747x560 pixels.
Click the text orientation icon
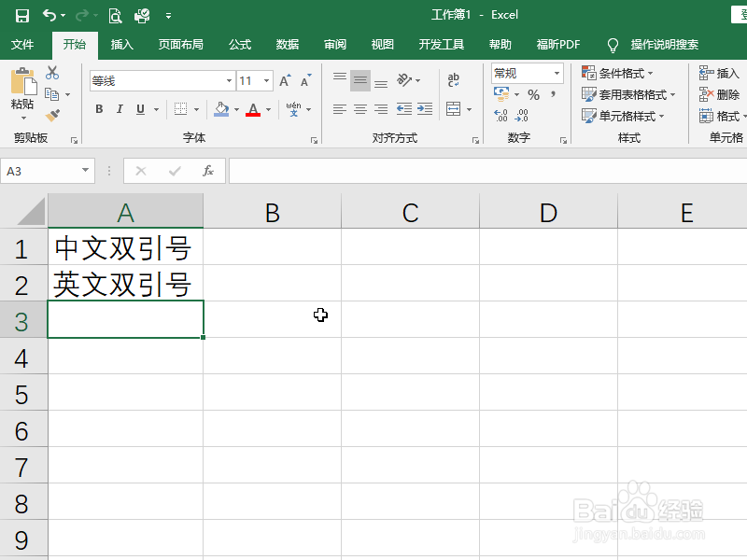pos(404,80)
